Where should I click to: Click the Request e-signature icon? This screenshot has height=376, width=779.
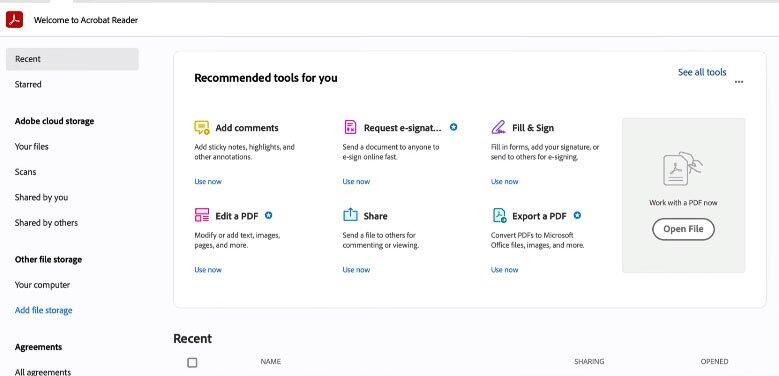(x=350, y=127)
